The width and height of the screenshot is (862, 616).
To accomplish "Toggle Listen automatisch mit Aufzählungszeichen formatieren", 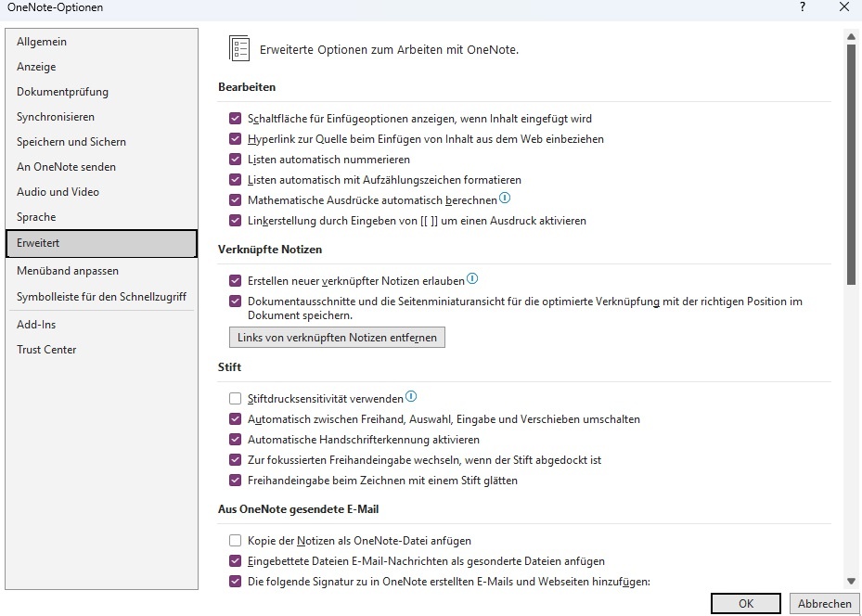I will (x=236, y=179).
